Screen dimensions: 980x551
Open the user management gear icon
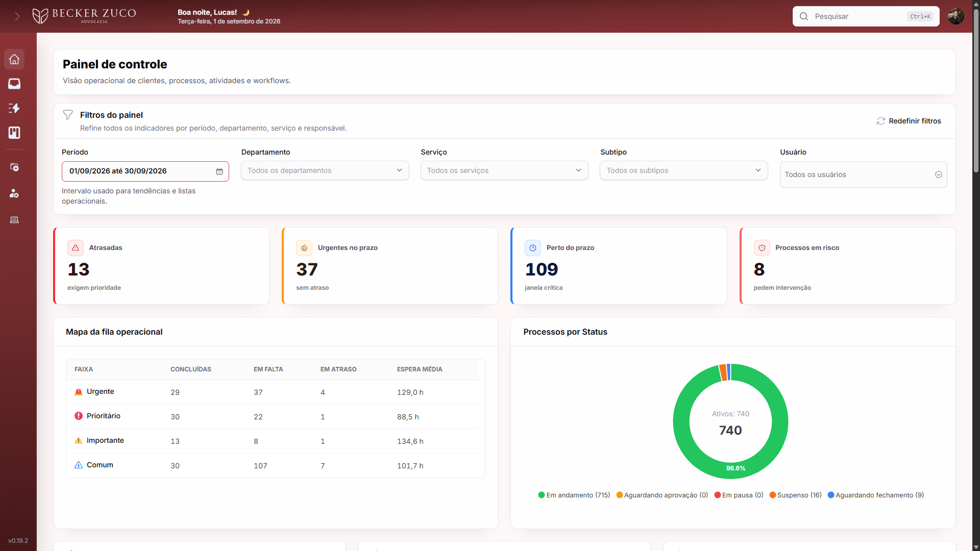tap(14, 193)
